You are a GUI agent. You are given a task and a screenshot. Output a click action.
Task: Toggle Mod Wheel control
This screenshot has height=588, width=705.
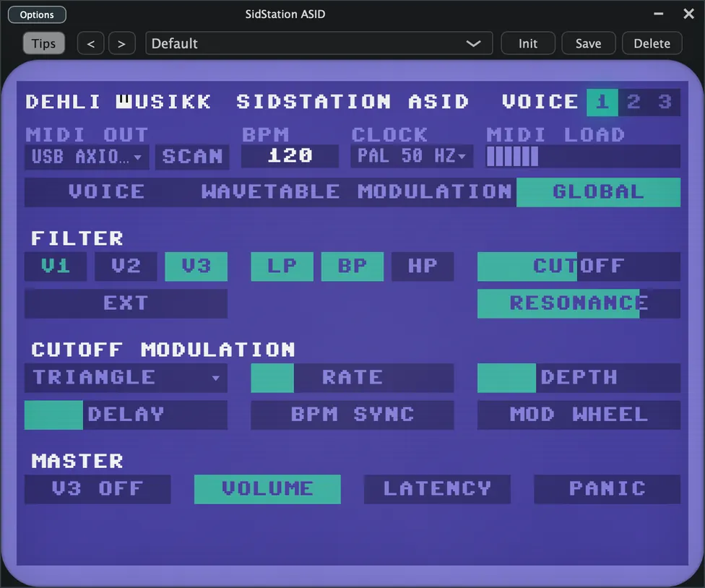click(x=579, y=415)
